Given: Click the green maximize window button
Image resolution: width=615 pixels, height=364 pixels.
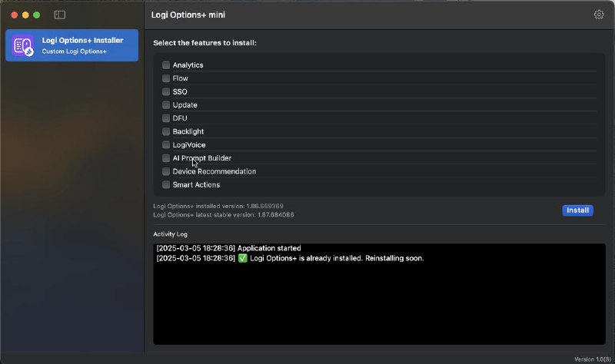Looking at the screenshot, I should [38, 15].
